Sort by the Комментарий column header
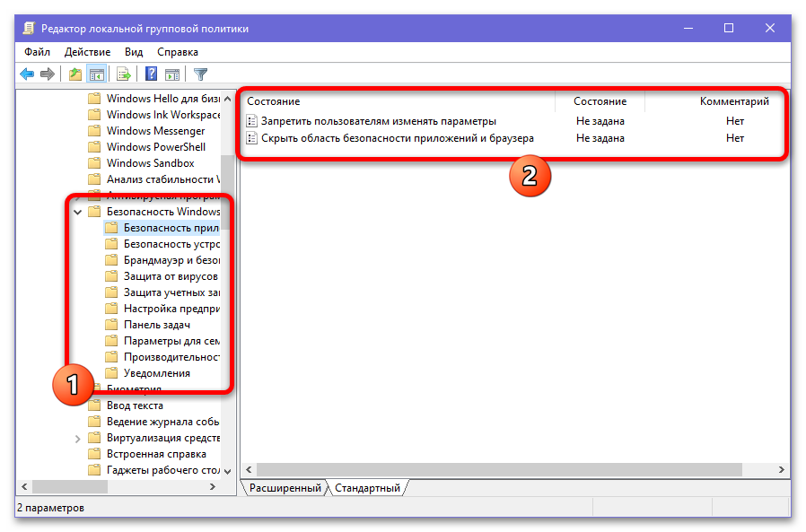The width and height of the screenshot is (806, 532). tap(734, 101)
